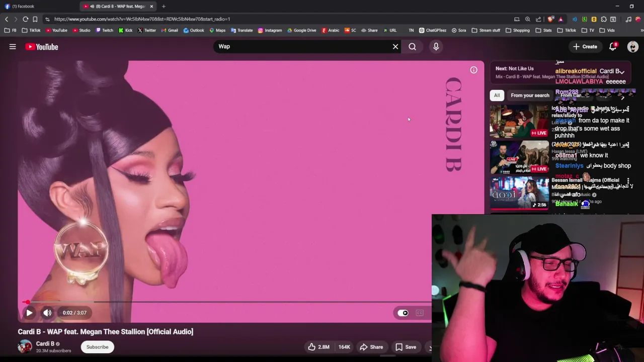644x362 pixels.
Task: Click the magnifier search button
Action: tap(412, 46)
